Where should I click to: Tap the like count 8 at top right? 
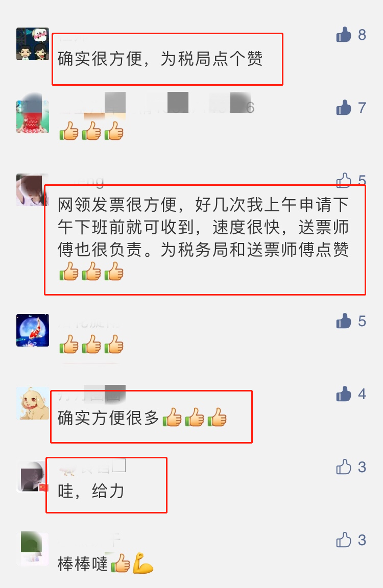coord(362,35)
